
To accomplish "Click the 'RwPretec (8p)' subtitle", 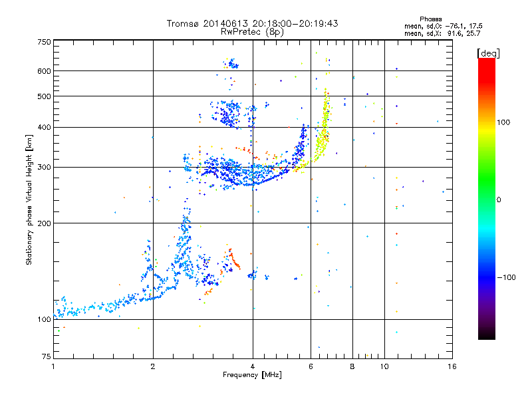I will 252,32.
